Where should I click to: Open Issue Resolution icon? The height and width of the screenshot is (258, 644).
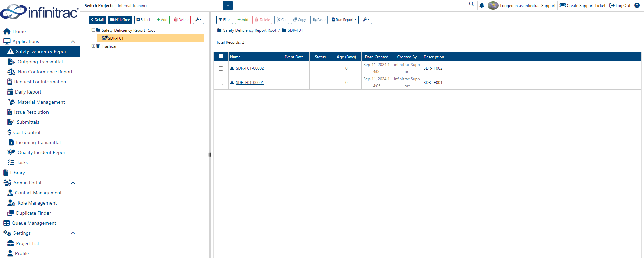pos(10,112)
